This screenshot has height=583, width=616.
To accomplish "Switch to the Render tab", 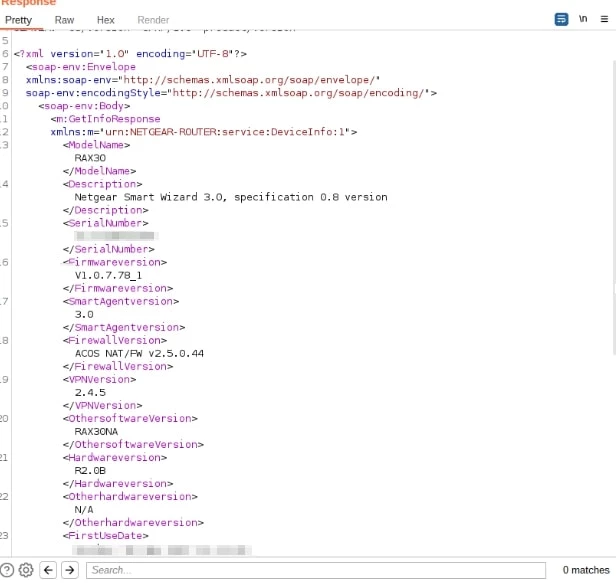I will 153,20.
